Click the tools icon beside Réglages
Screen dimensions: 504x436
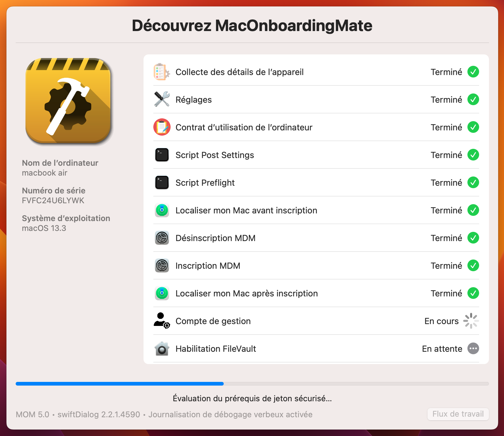click(162, 100)
